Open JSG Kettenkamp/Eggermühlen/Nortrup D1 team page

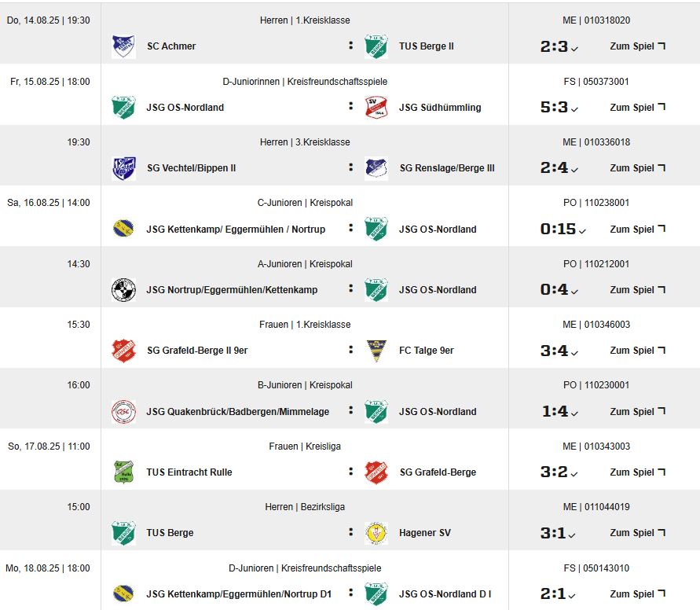[x=239, y=594]
